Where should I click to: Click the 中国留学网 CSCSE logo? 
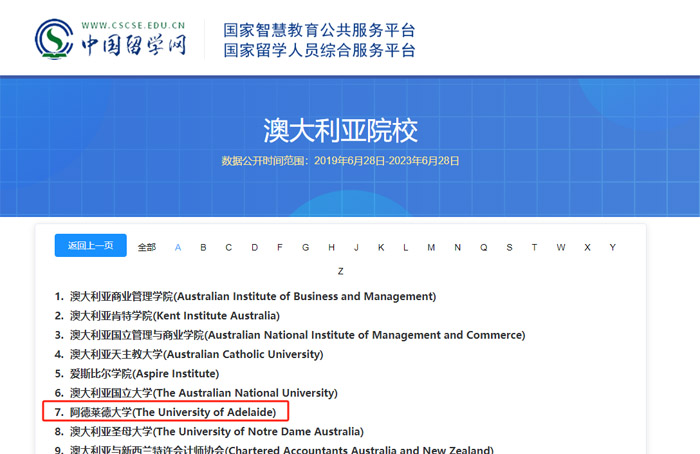(x=111, y=39)
